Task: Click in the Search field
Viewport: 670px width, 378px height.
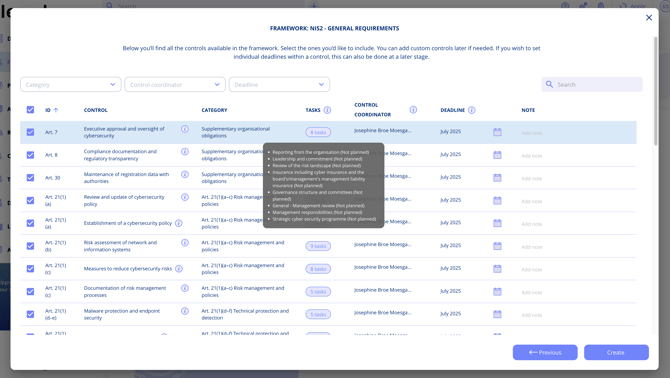Action: [x=592, y=85]
